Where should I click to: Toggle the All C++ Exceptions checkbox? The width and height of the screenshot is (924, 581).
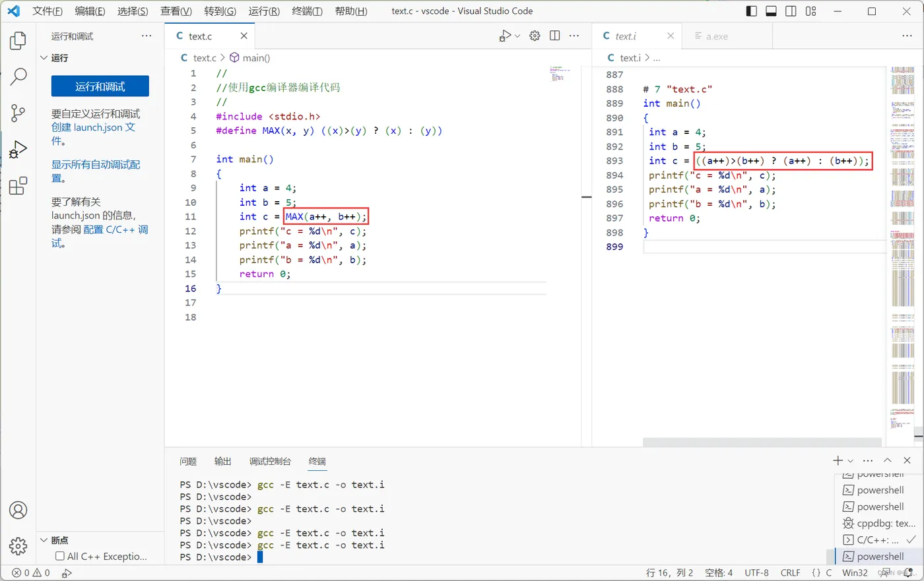coord(60,556)
